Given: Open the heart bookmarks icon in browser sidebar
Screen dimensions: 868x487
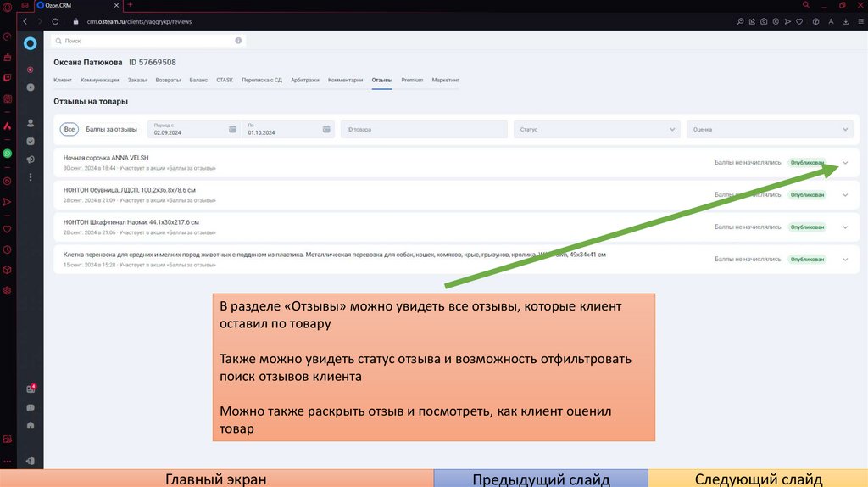Looking at the screenshot, I should tap(7, 229).
